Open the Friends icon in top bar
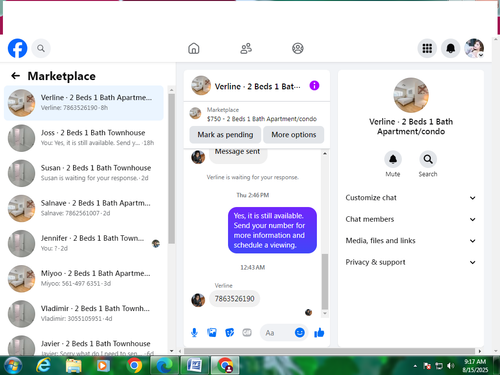Image resolution: width=500 pixels, height=375 pixels. click(246, 48)
